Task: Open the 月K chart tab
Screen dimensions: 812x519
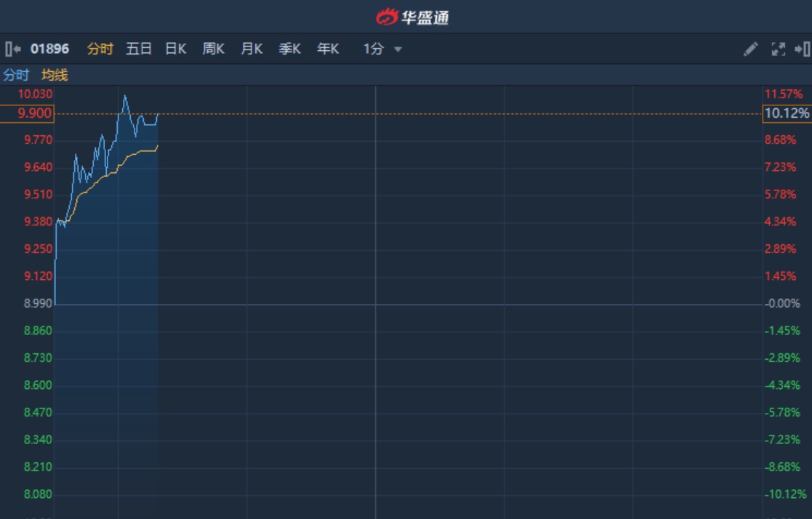Action: pyautogui.click(x=252, y=49)
